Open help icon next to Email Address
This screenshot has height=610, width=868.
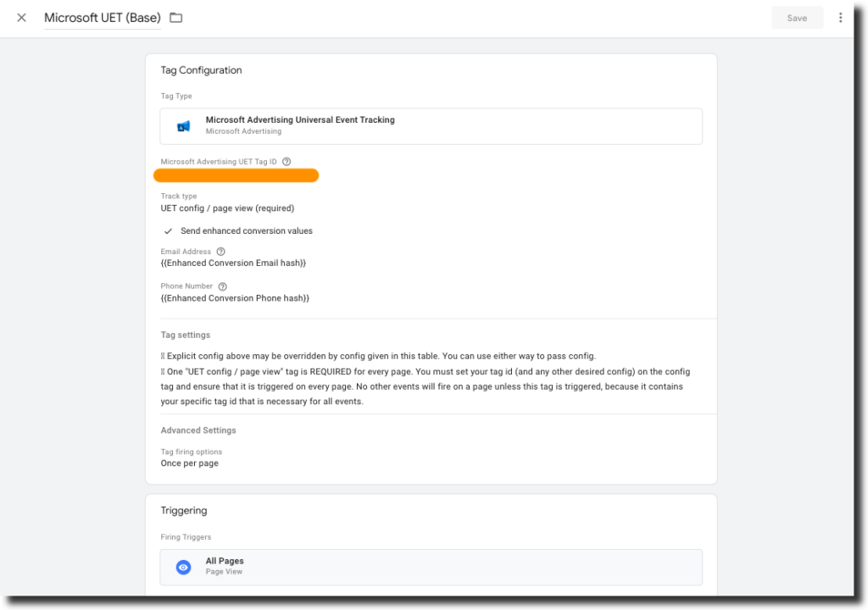tap(220, 252)
